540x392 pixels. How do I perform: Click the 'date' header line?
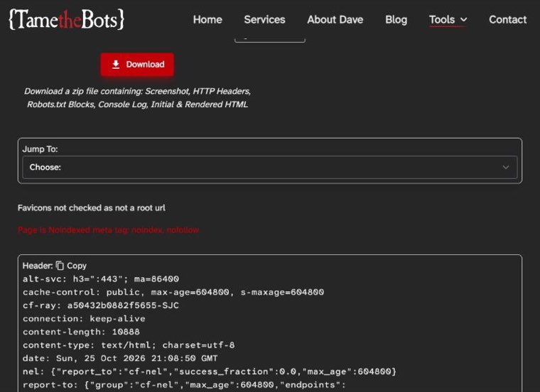pyautogui.click(x=120, y=359)
